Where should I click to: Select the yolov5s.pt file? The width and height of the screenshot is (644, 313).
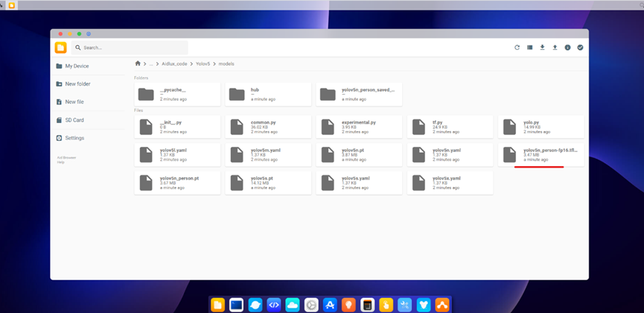pos(268,183)
